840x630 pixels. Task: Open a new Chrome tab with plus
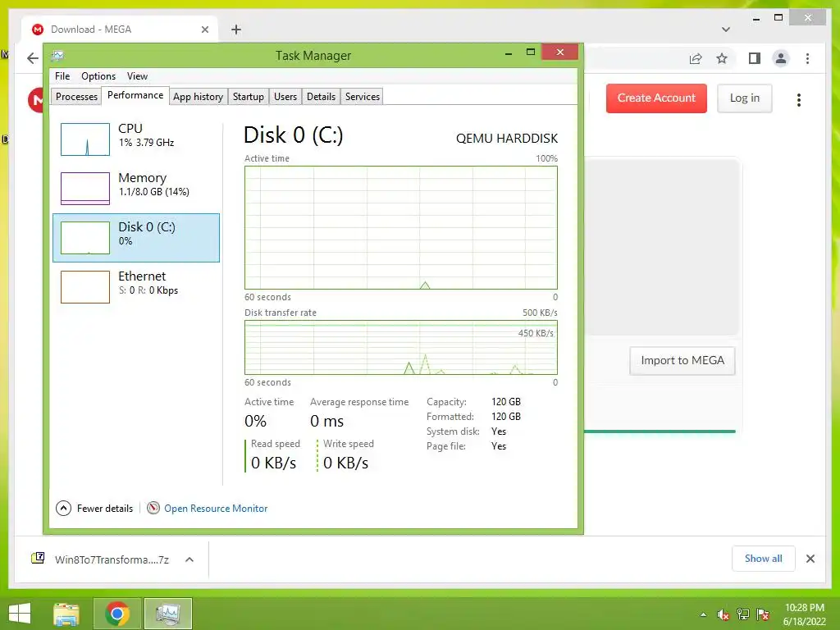(235, 30)
